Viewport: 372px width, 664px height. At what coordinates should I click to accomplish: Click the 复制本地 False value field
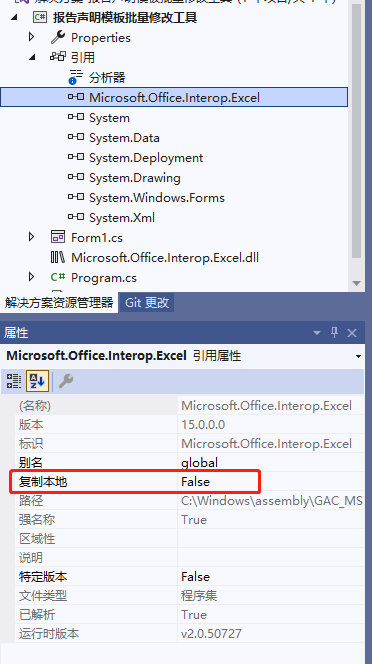point(271,481)
